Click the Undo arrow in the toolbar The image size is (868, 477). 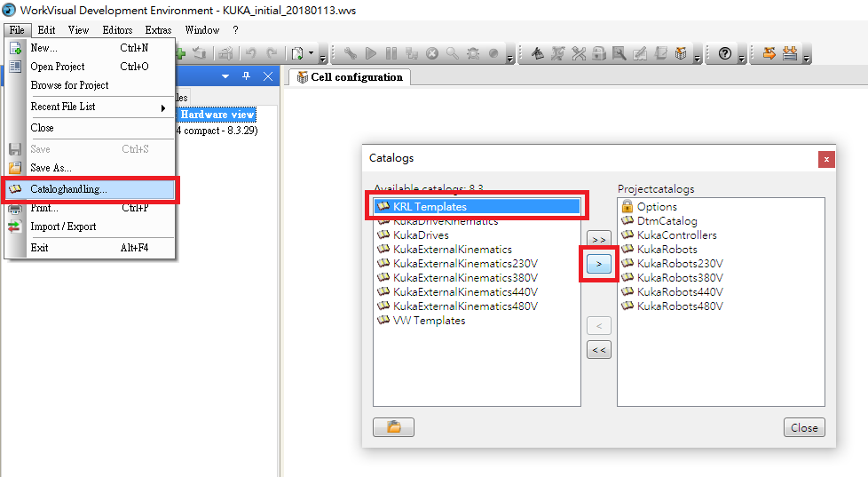click(x=251, y=53)
